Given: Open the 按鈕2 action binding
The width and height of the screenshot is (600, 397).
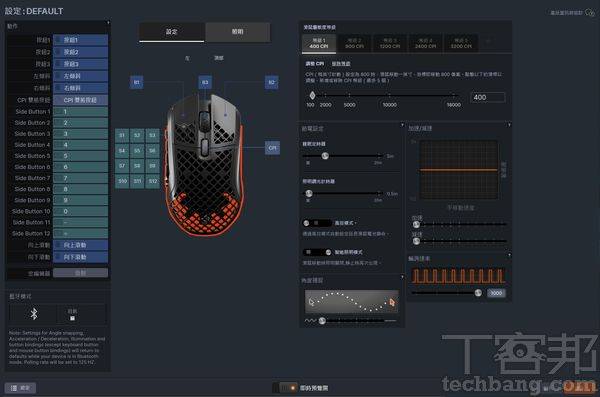Looking at the screenshot, I should click(x=80, y=52).
